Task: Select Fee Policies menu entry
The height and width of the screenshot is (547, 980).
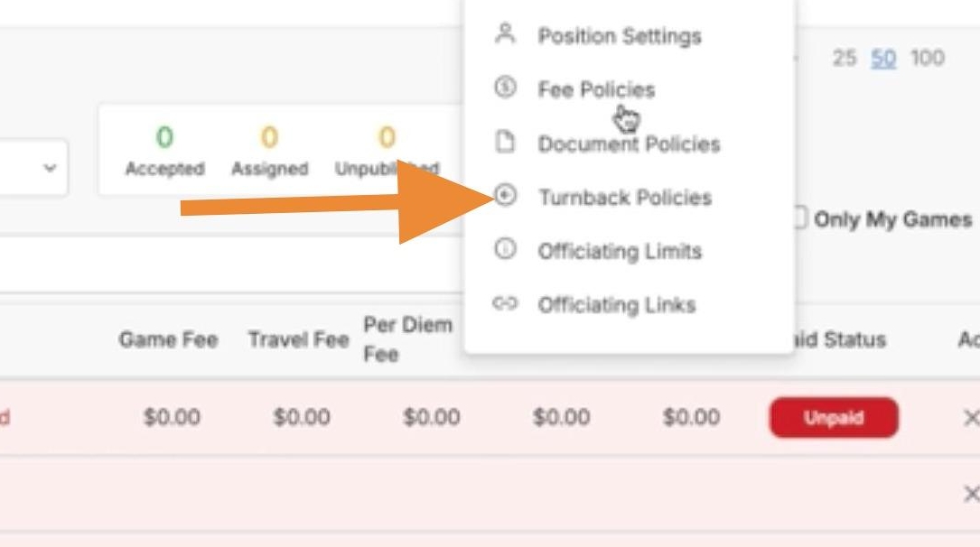Action: (x=596, y=89)
